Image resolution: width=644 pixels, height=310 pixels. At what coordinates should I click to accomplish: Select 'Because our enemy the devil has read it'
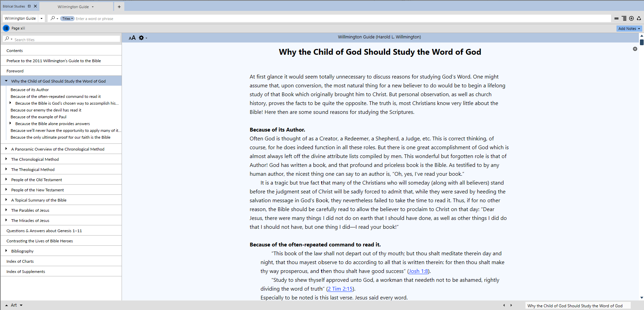(x=46, y=110)
